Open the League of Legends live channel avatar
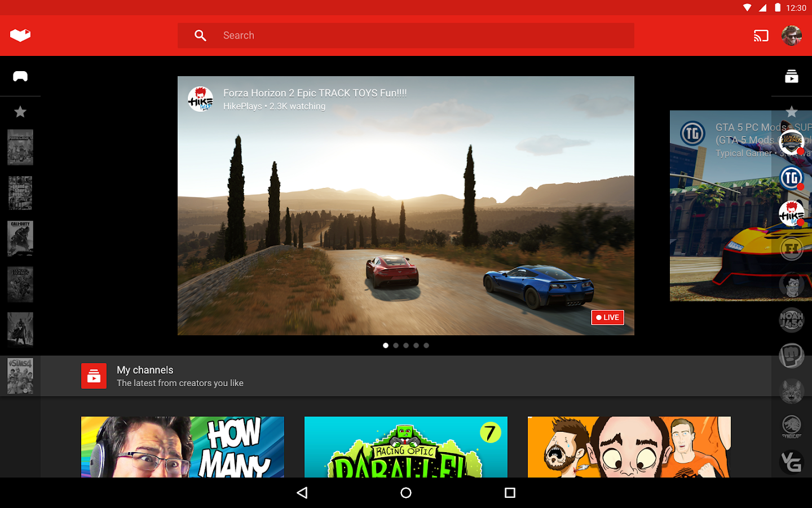 pos(792,142)
